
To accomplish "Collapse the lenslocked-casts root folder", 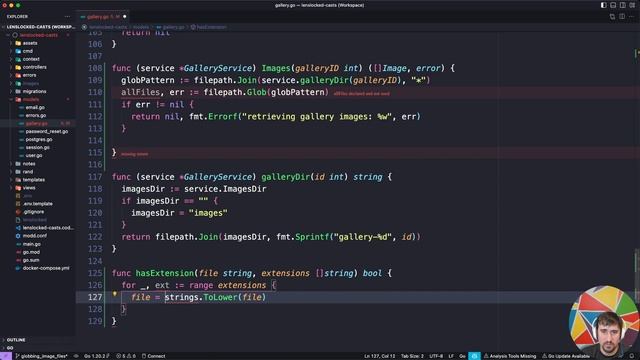I will [39, 35].
